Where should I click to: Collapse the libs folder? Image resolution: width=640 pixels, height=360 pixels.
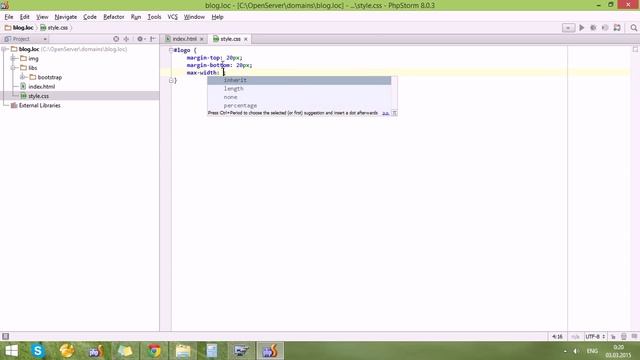click(x=13, y=68)
